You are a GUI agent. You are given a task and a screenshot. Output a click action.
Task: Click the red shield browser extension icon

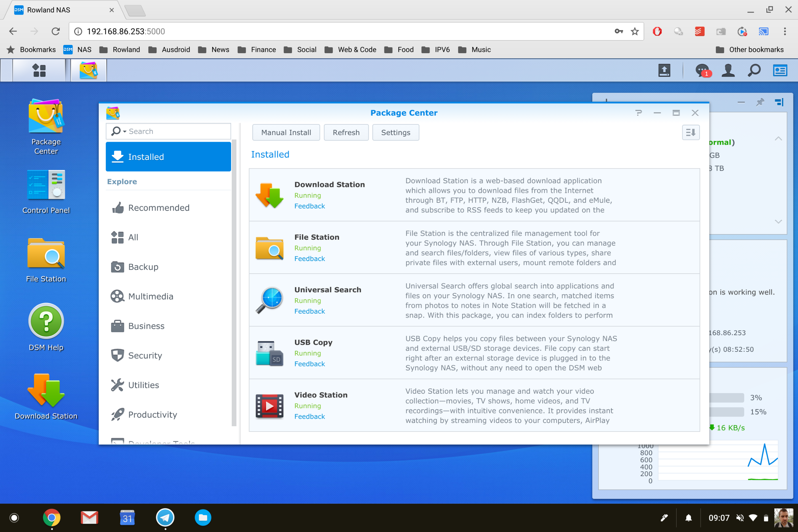click(657, 32)
